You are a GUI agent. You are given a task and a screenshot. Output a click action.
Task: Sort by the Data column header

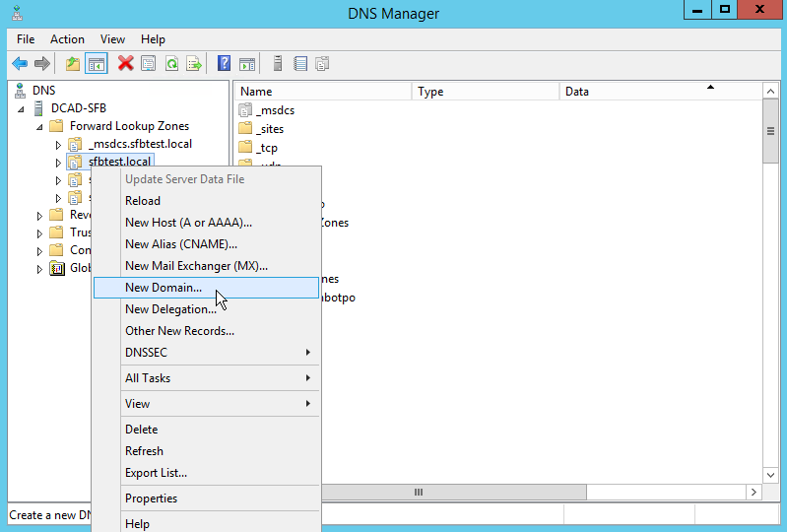click(x=661, y=92)
